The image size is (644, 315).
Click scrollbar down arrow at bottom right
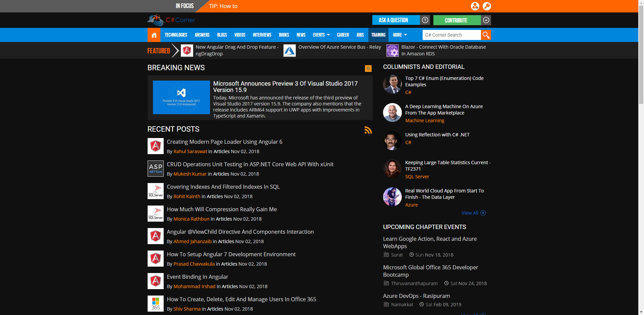point(641,312)
